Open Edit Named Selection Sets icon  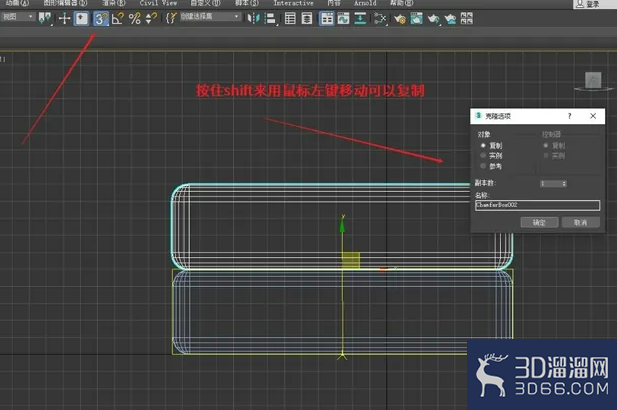[x=171, y=18]
